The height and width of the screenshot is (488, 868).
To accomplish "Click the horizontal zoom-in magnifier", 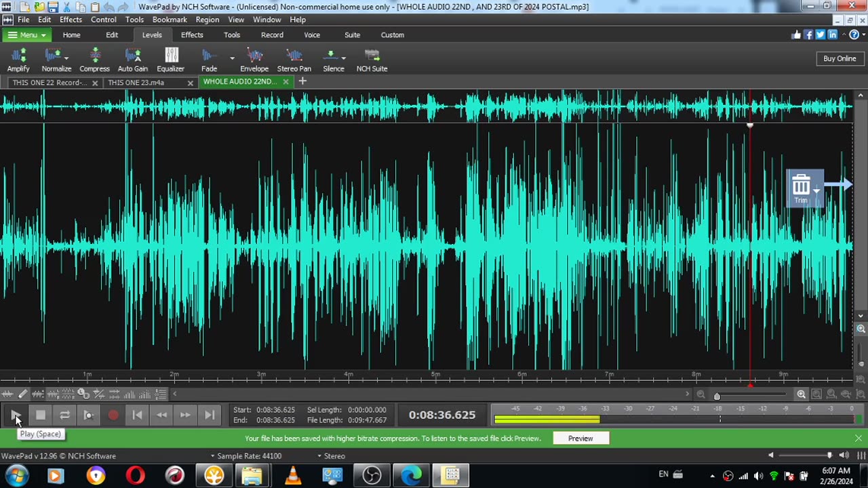I will click(x=802, y=394).
